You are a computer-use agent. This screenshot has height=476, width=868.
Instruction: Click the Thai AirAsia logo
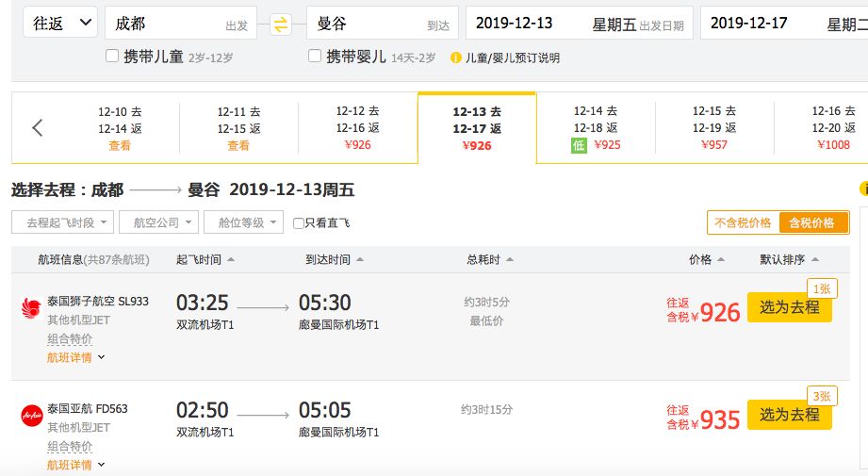coord(31,416)
